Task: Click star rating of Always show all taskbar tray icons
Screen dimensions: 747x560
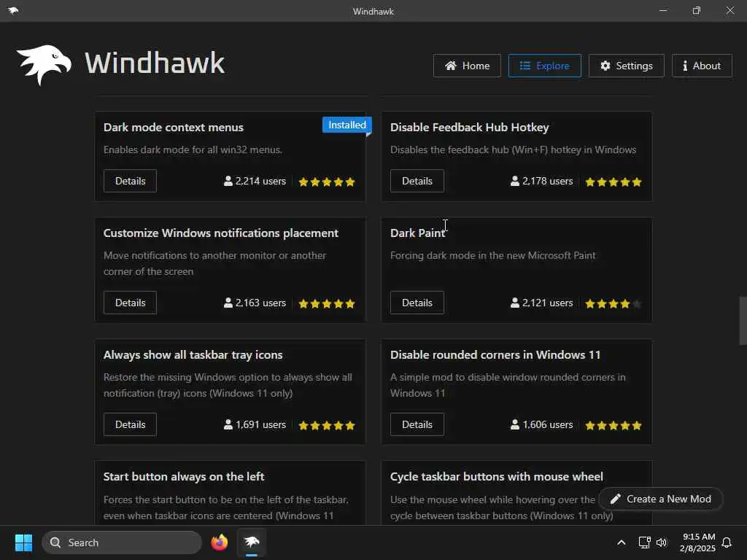Action: (x=327, y=426)
